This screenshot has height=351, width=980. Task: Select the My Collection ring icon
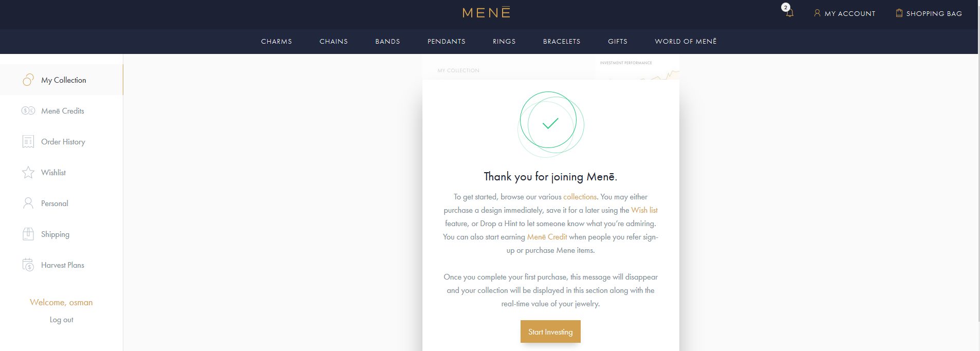(28, 80)
